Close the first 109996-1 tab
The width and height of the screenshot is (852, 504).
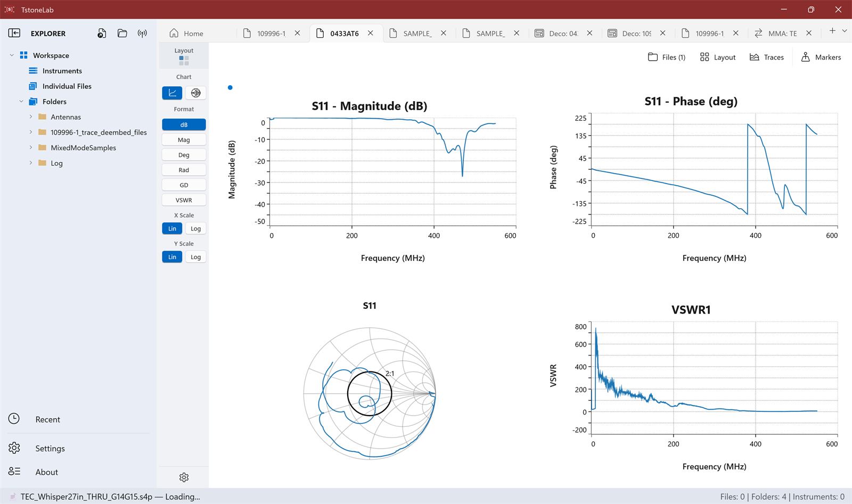click(298, 33)
